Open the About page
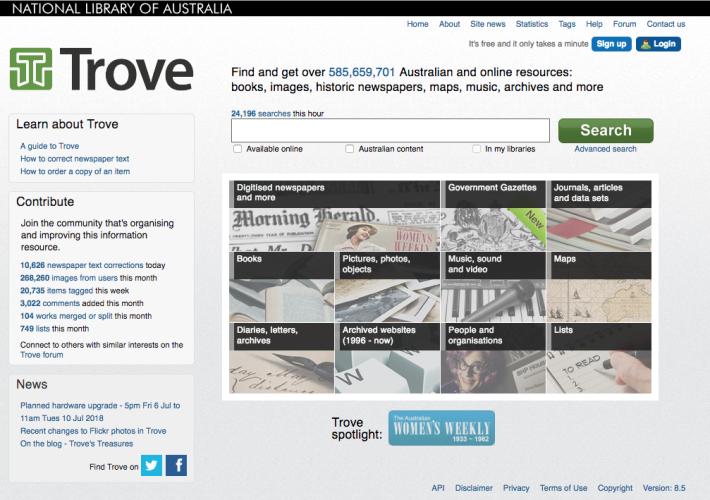 coord(449,24)
